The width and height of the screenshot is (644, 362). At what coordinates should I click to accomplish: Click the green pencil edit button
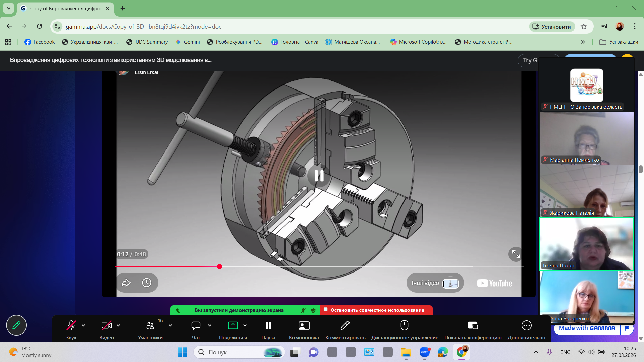[16, 325]
